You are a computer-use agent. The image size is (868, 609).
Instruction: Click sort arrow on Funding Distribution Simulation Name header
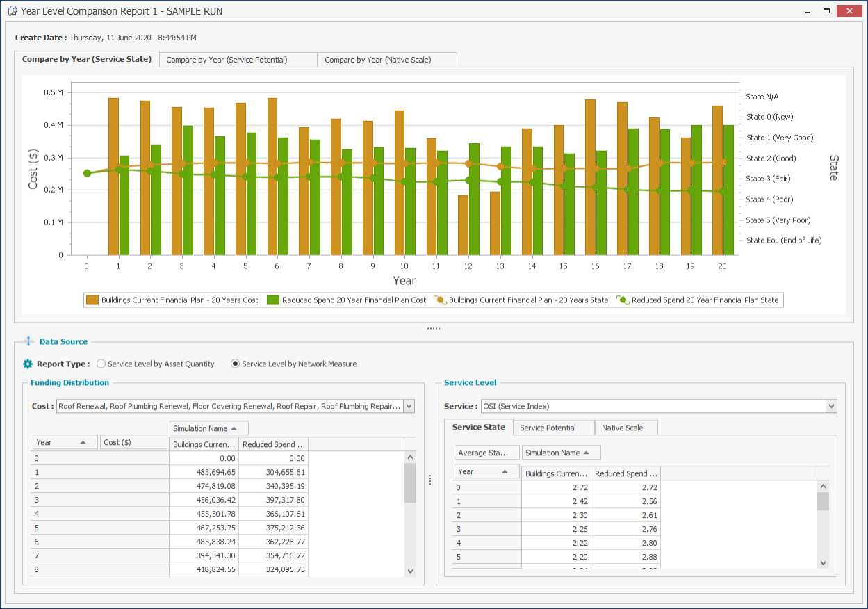(234, 428)
